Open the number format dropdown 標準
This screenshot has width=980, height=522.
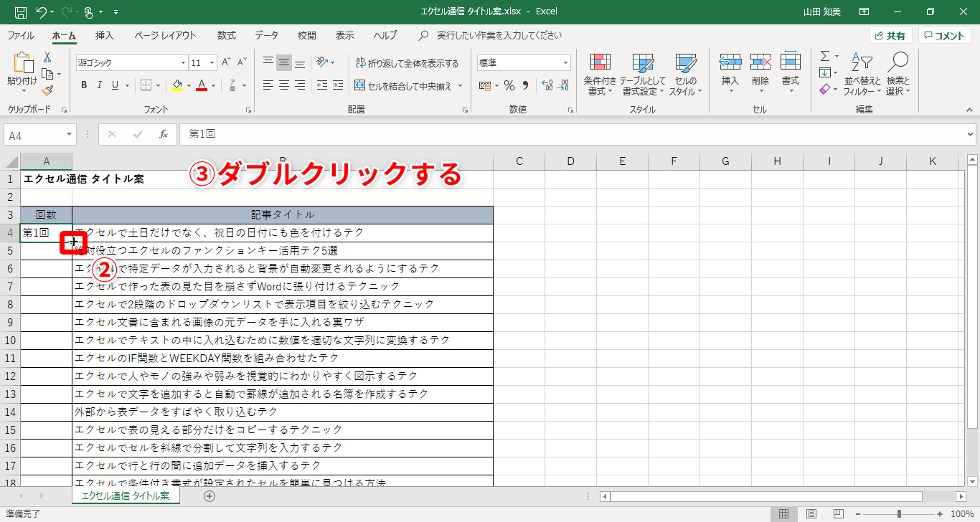pyautogui.click(x=565, y=63)
